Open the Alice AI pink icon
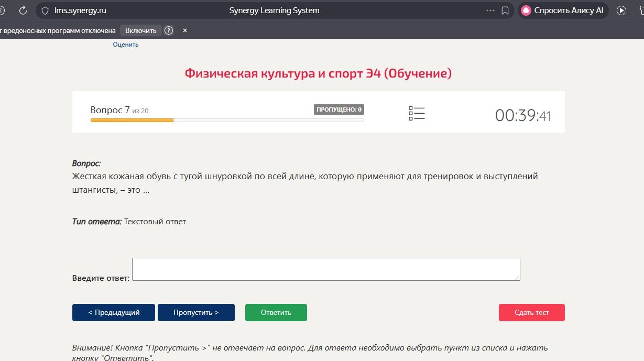The width and height of the screenshot is (644, 361). [x=526, y=10]
